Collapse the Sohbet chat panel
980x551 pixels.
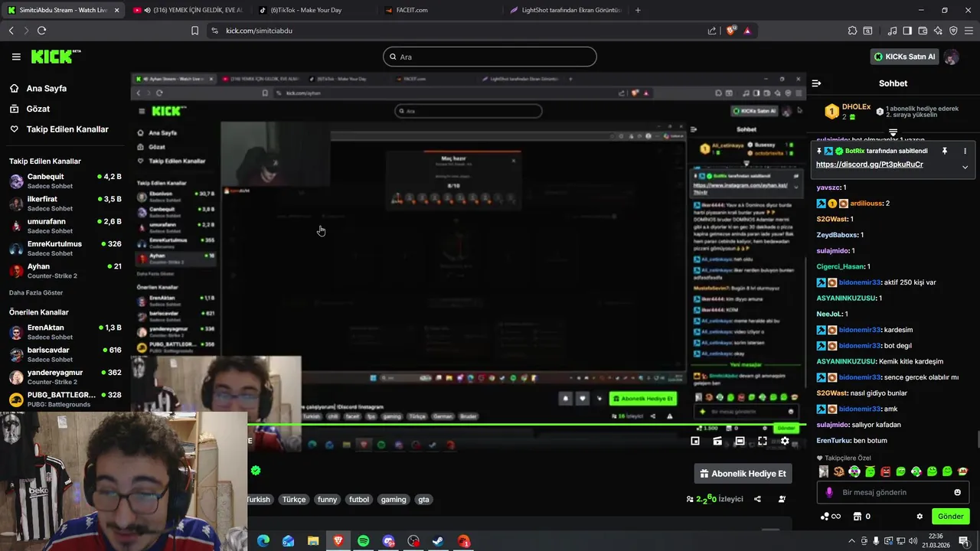[x=816, y=83]
